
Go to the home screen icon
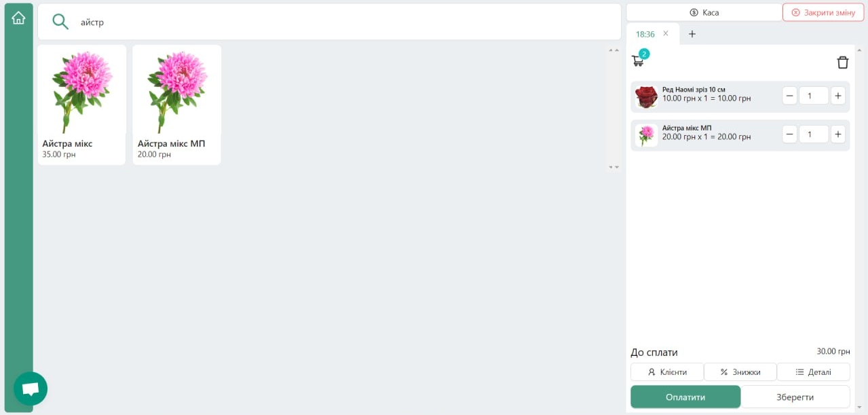[x=18, y=18]
